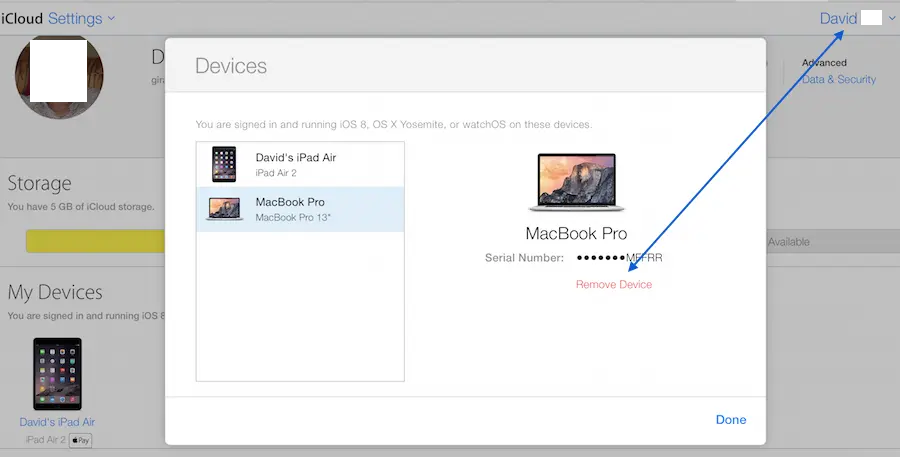Open the Settings dropdown next to iCloud
The image size is (900, 457).
pyautogui.click(x=81, y=18)
